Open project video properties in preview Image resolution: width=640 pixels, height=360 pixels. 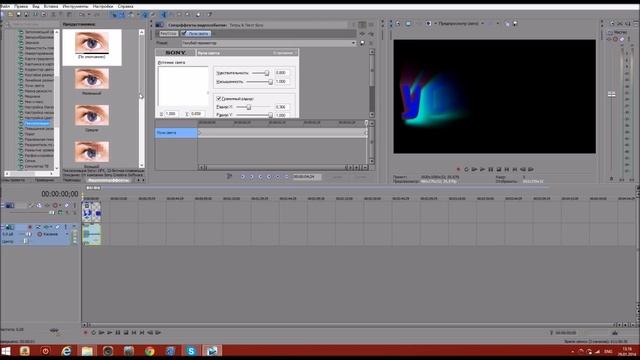tap(398, 24)
